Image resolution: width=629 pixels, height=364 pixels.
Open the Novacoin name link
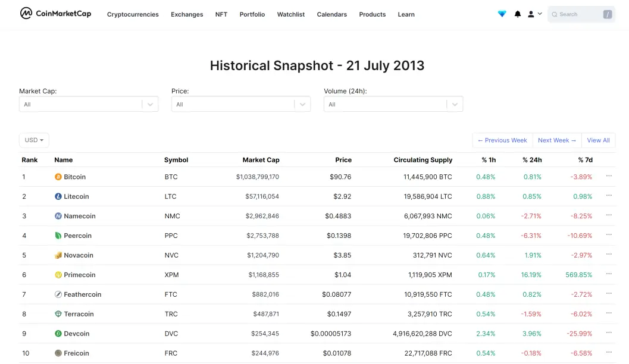pos(78,255)
